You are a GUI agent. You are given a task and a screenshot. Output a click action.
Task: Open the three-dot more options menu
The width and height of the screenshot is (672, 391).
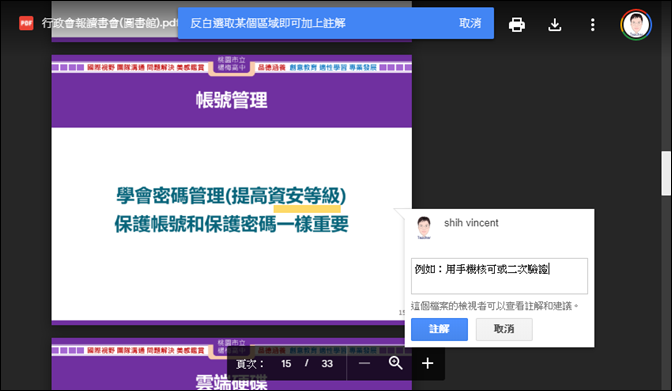(x=592, y=24)
